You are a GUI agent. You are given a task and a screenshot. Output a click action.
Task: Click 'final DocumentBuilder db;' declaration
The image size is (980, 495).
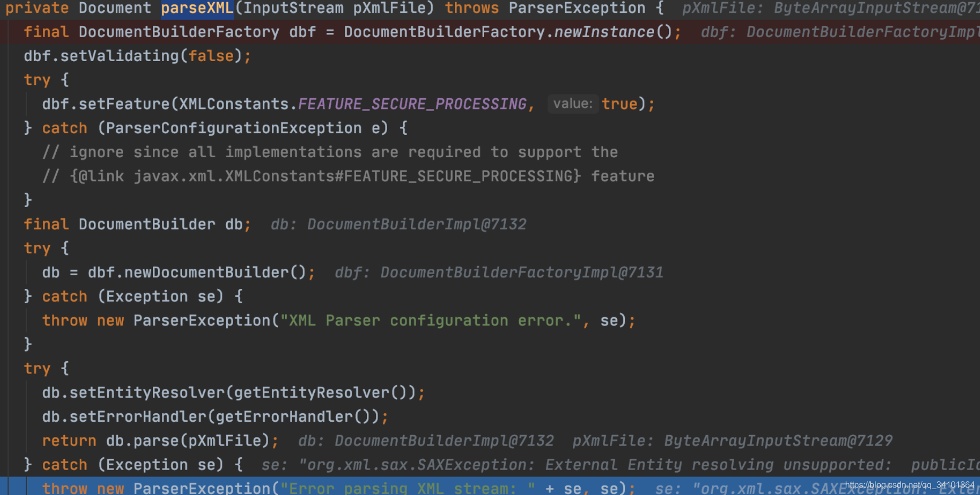(x=137, y=224)
